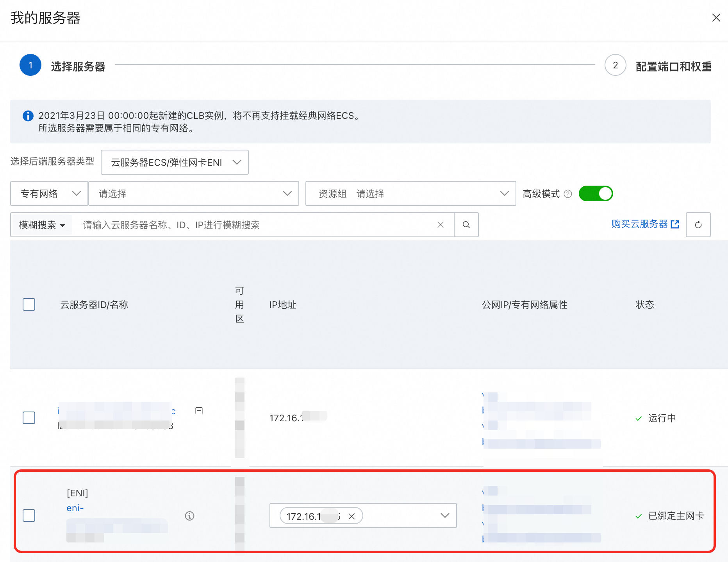
Task: Open the 专有网络 dropdown
Action: click(49, 193)
